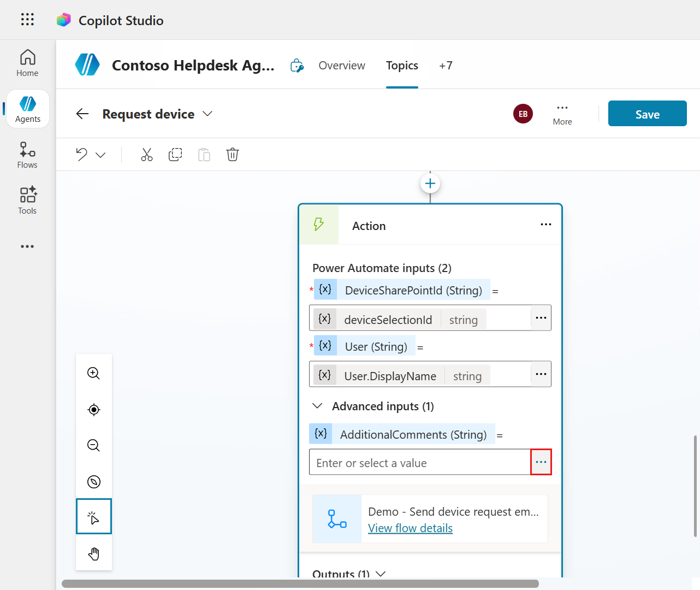The image size is (700, 590).
Task: Click the Undo arrow icon
Action: tap(82, 155)
